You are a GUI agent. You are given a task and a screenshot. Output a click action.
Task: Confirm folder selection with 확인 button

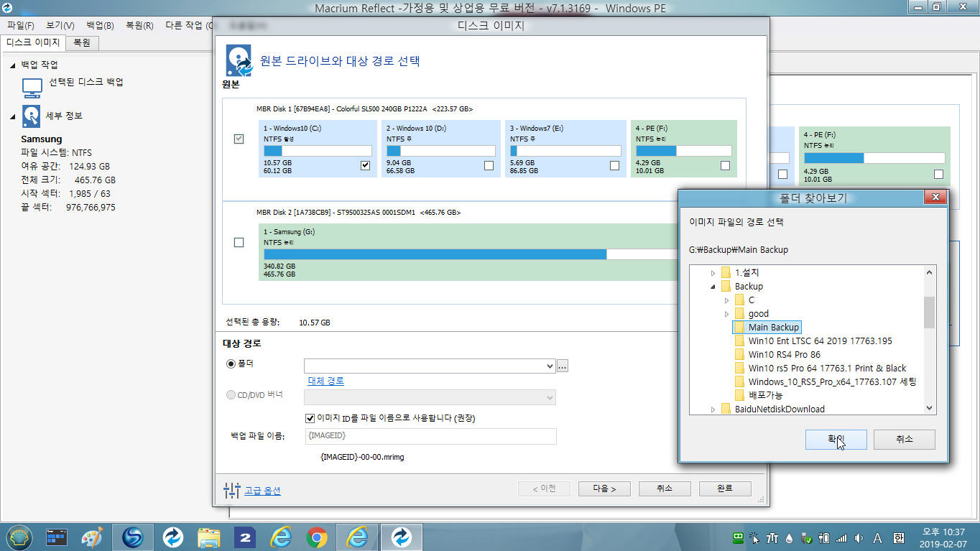coord(836,439)
